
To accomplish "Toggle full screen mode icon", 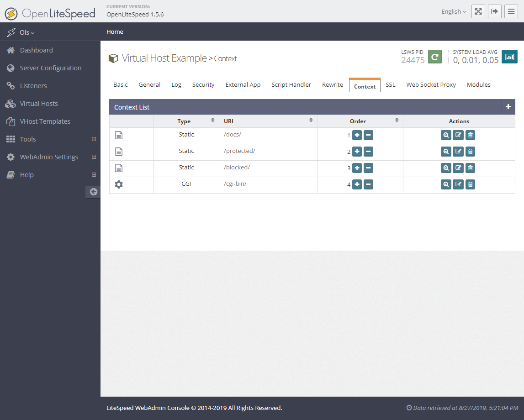I will point(478,11).
